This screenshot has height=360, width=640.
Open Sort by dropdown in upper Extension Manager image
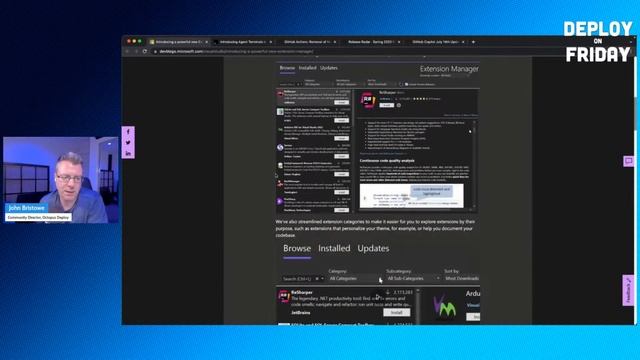382,84
